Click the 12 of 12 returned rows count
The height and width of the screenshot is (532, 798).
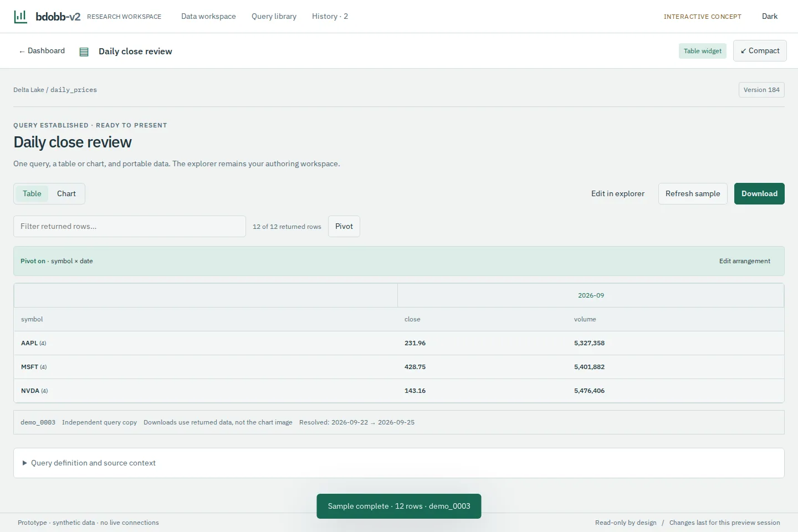[x=287, y=227]
